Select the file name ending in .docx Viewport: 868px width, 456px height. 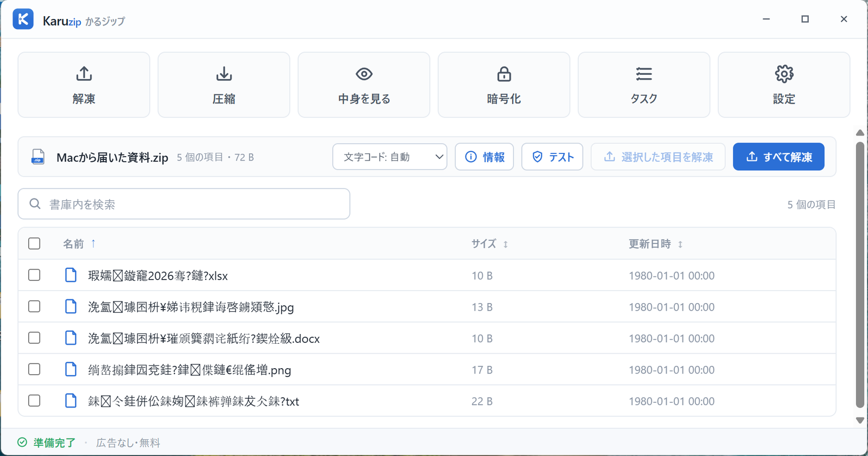click(x=204, y=338)
